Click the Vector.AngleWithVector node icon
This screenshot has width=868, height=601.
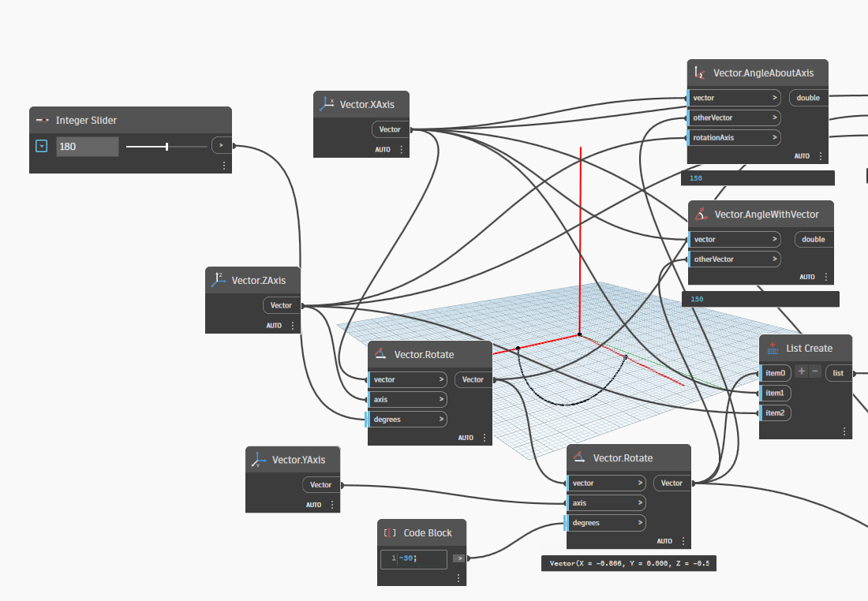click(x=701, y=214)
